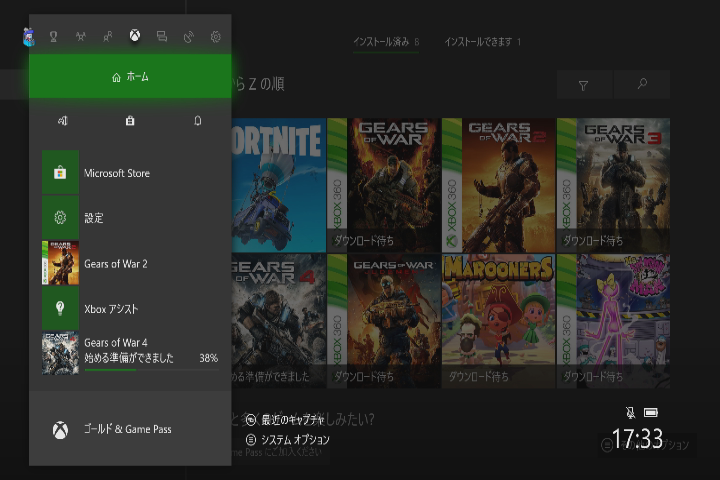The width and height of the screenshot is (720, 480).
Task: Select Gears of War 4 download entry
Action: [130, 353]
